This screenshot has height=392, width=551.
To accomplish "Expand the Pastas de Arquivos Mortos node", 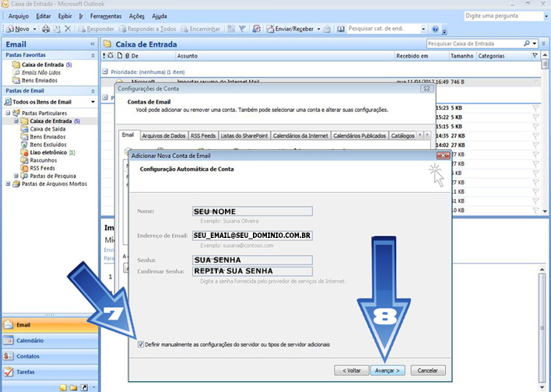I will [8, 184].
